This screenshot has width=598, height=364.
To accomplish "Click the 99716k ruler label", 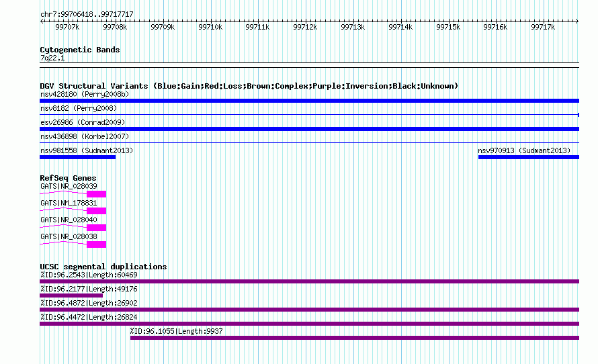I will pyautogui.click(x=495, y=27).
